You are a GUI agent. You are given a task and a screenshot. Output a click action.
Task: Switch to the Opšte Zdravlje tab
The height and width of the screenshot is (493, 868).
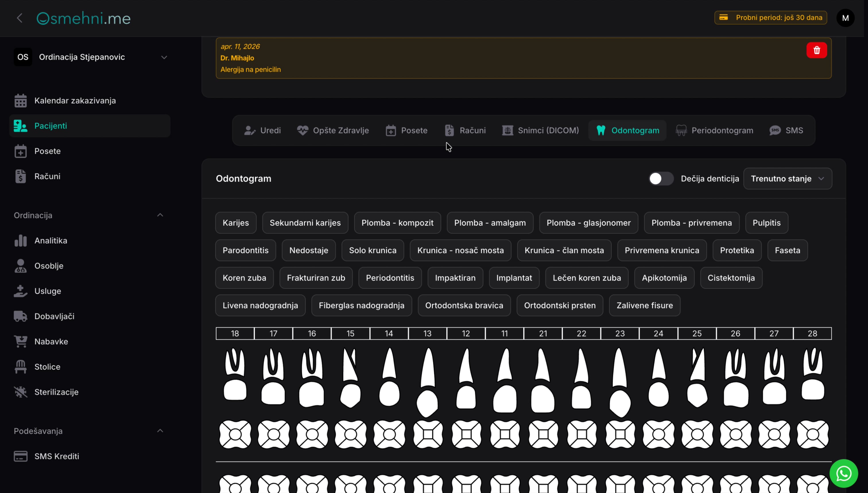tap(333, 130)
